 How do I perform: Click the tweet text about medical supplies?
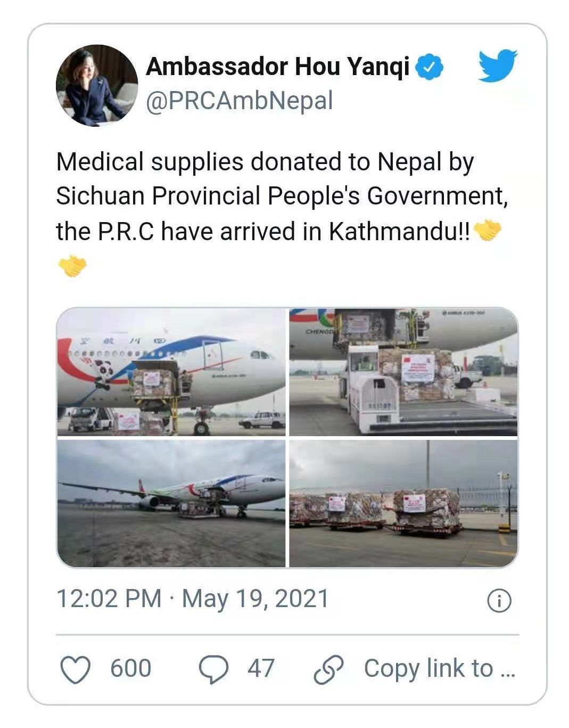coord(281,196)
